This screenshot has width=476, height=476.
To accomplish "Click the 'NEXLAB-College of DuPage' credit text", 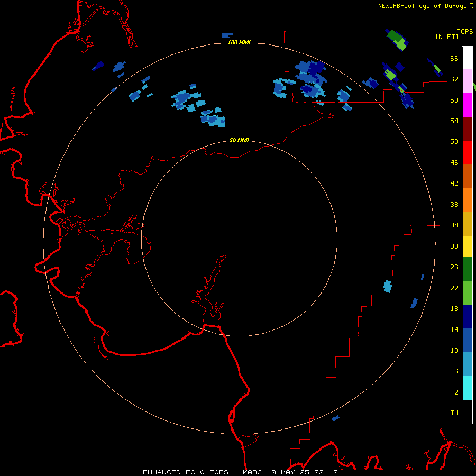I will click(x=423, y=6).
